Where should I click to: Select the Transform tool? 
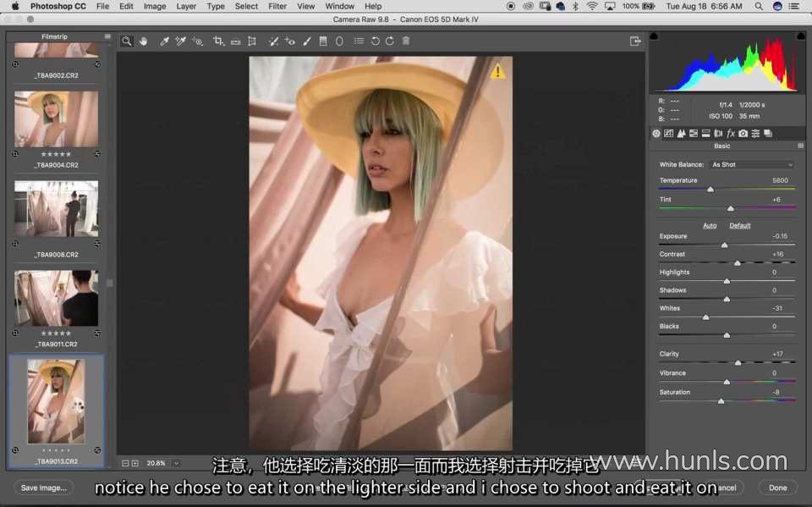[x=252, y=41]
